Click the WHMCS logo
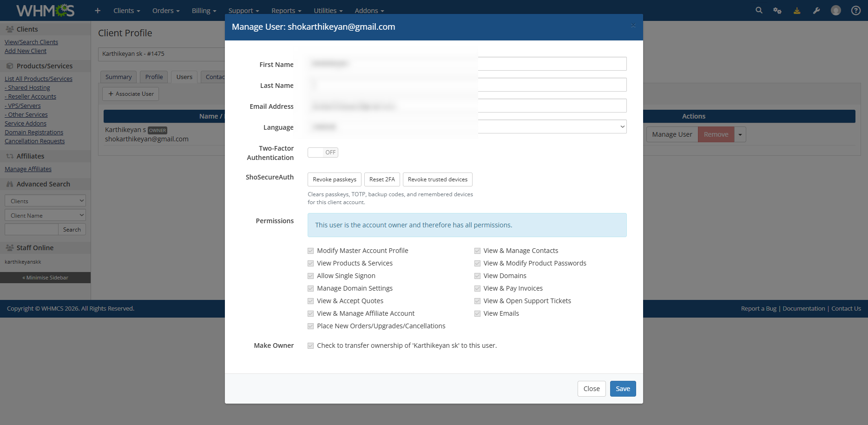 coord(45,10)
